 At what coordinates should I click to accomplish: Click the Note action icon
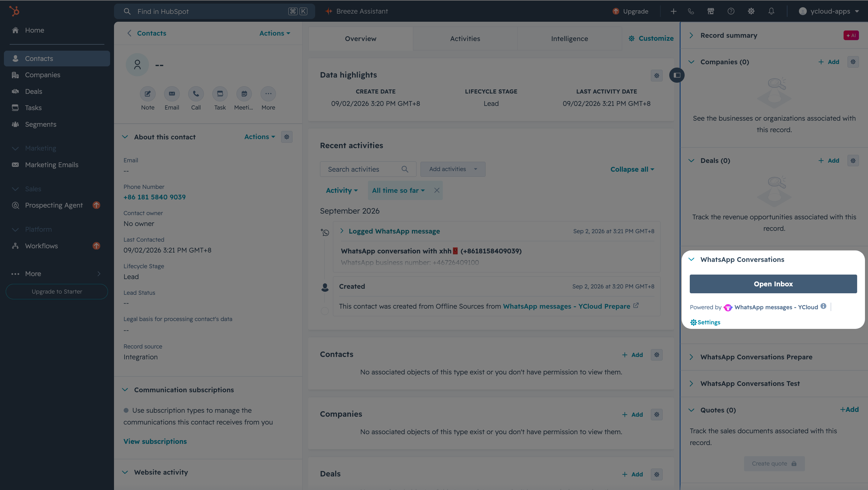(147, 94)
